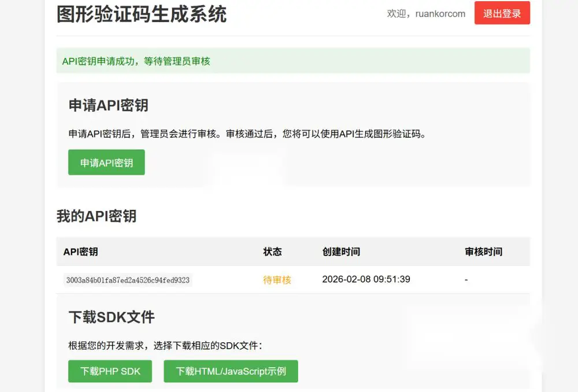Click the 状态 column header
This screenshot has height=392, width=578.
point(272,252)
